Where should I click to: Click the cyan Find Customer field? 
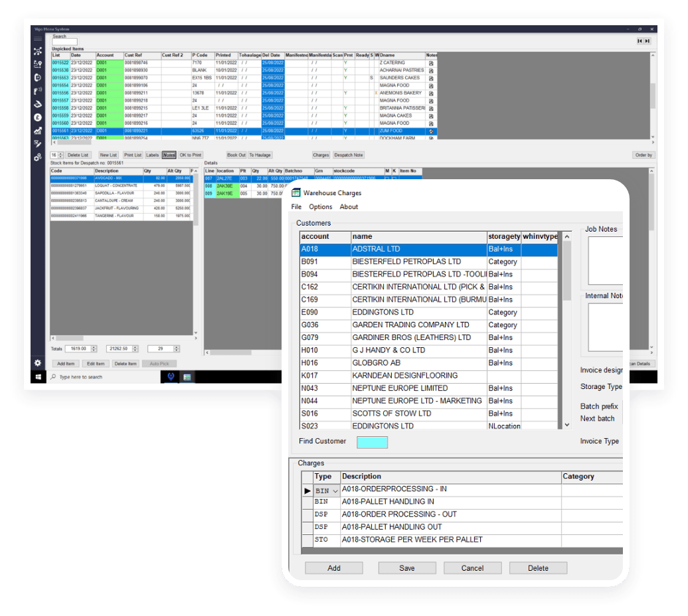tap(372, 442)
